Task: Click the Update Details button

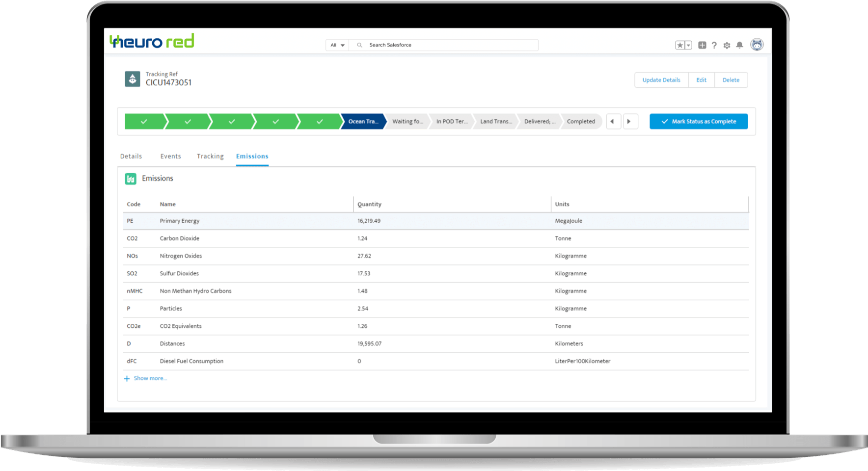Action: [661, 79]
